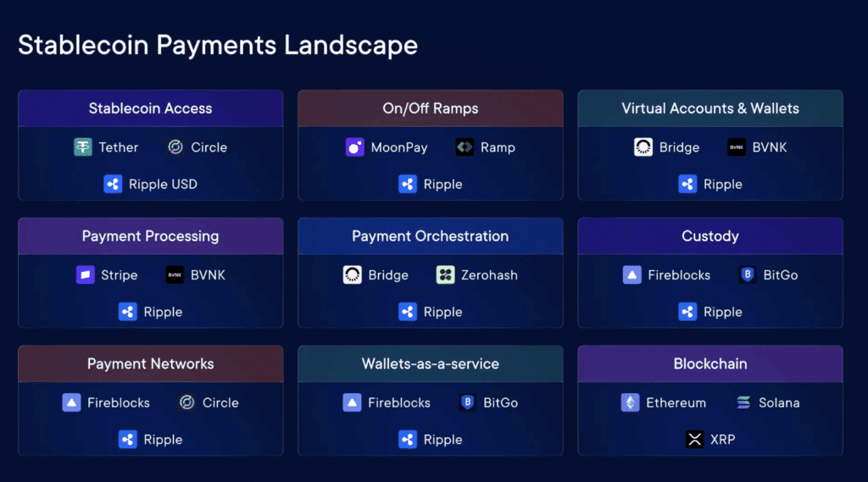Click BitGo label in Wallets-as-a-service card

point(500,403)
